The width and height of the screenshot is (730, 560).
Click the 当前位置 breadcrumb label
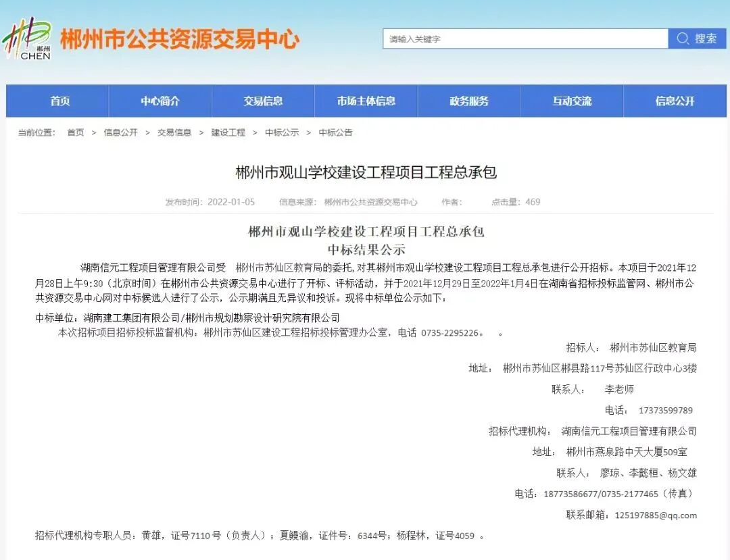pyautogui.click(x=37, y=133)
